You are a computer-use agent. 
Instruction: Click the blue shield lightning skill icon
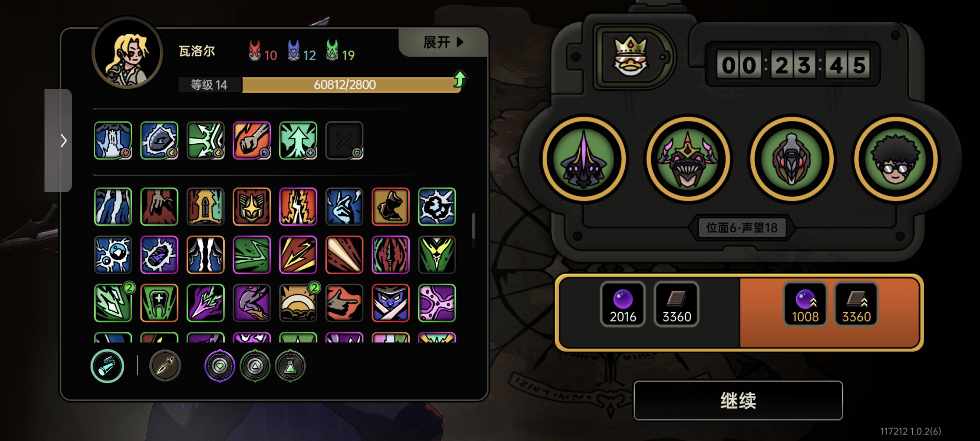[x=159, y=140]
